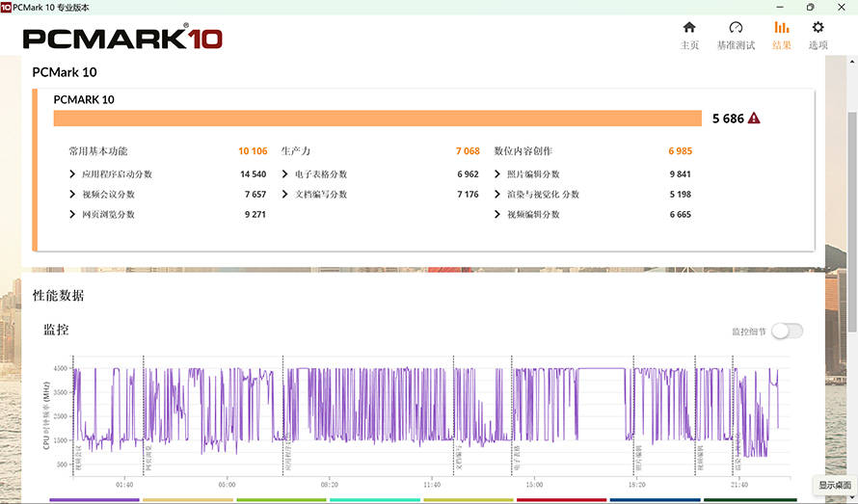Click the value 14 540
Viewport: 858px width, 504px height.
click(x=254, y=174)
